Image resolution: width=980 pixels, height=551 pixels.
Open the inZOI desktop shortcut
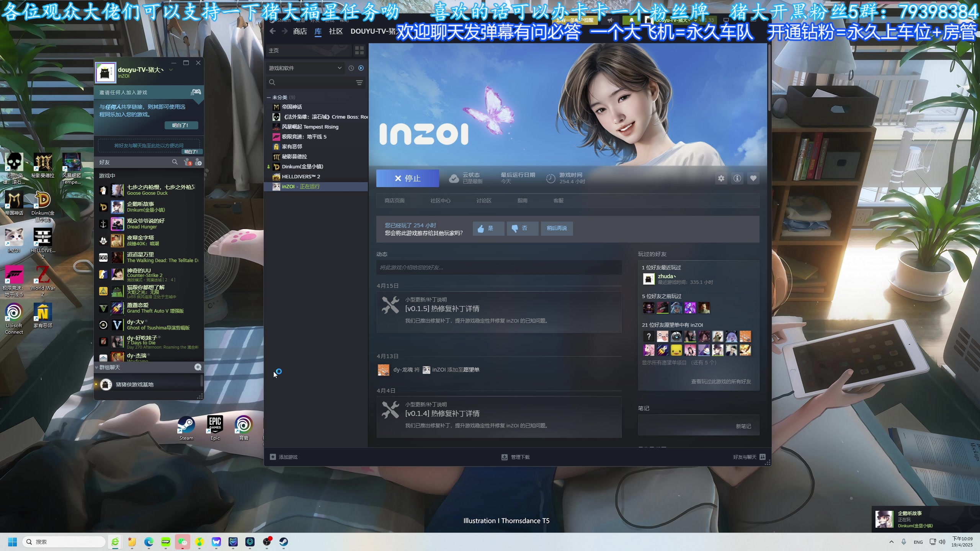pyautogui.click(x=14, y=240)
